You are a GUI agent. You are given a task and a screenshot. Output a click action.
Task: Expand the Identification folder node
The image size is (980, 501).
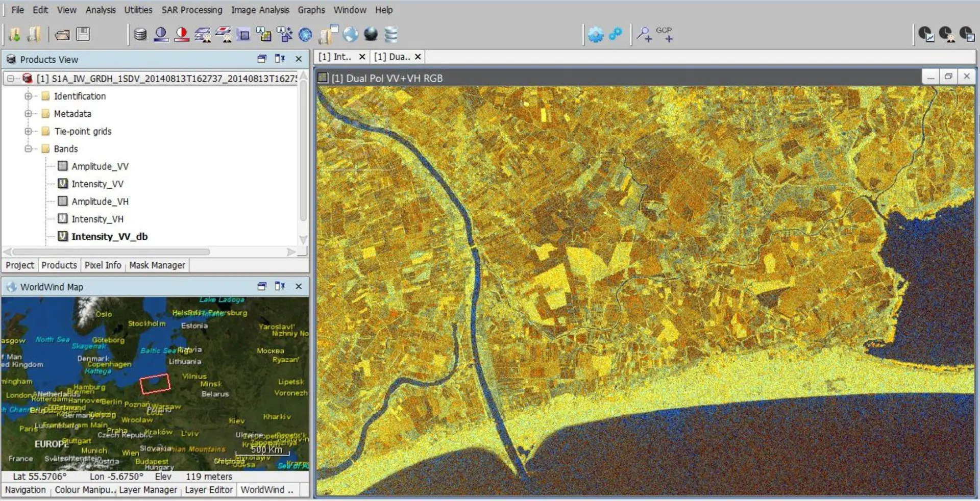(x=28, y=96)
